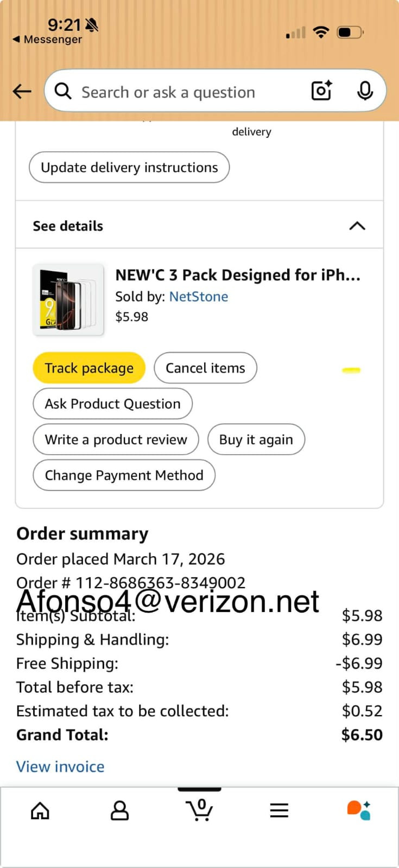Tap the search magnifier icon
399x868 pixels.
pos(63,91)
